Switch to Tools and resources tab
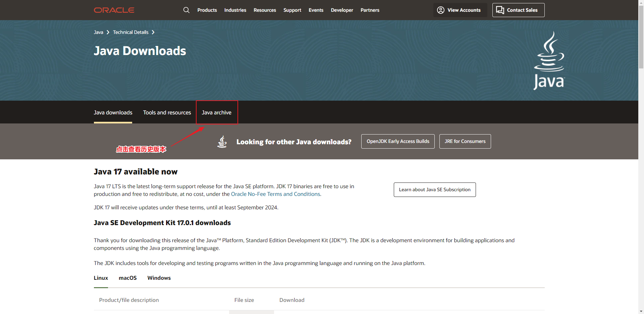This screenshot has height=314, width=644. pos(167,112)
